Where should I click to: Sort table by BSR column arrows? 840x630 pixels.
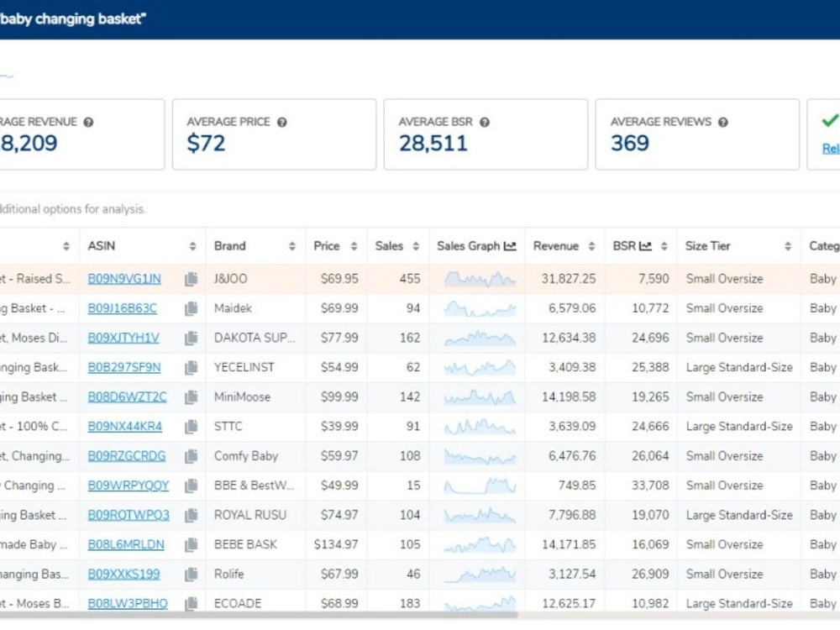664,246
